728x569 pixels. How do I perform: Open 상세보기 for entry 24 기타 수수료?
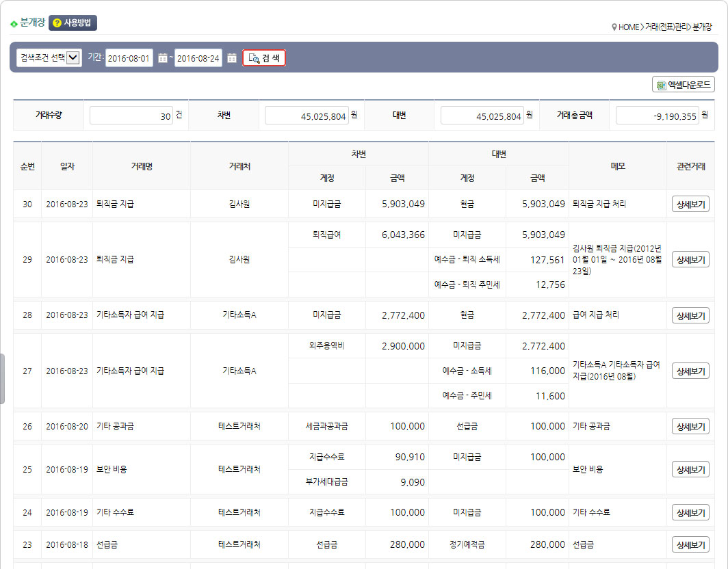(x=690, y=513)
